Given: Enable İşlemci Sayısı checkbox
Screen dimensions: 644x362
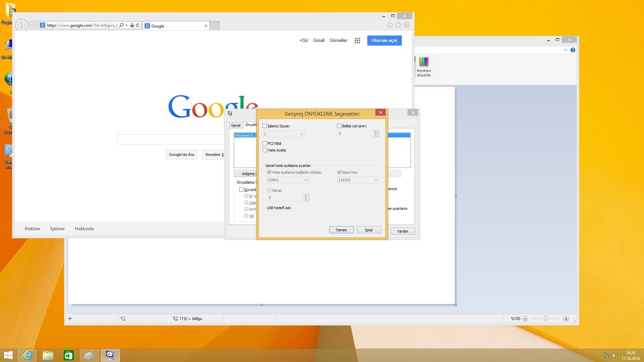Looking at the screenshot, I should 265,126.
